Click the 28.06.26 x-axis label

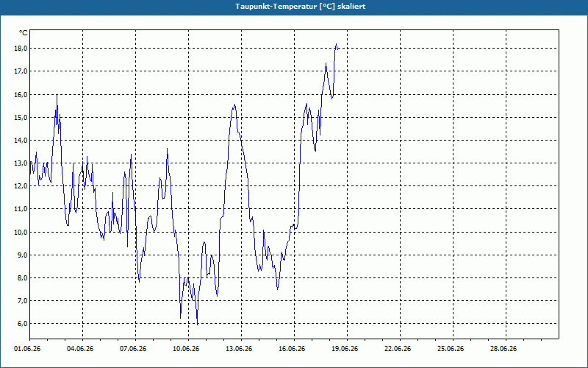coord(503,349)
